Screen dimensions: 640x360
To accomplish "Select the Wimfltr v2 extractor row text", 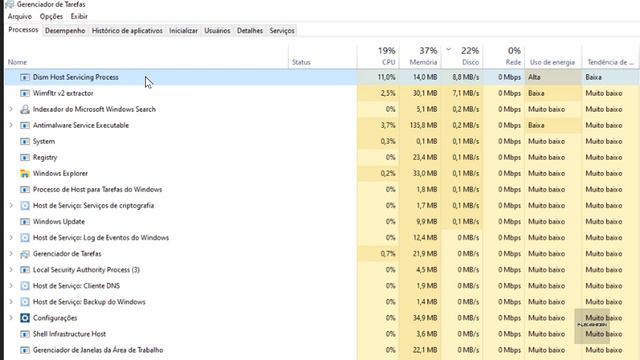I will point(63,93).
